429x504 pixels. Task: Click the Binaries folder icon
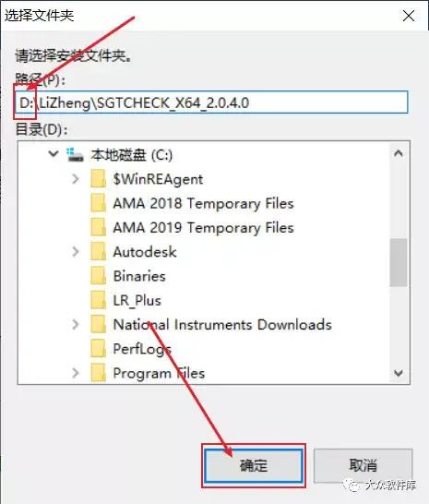click(x=99, y=276)
